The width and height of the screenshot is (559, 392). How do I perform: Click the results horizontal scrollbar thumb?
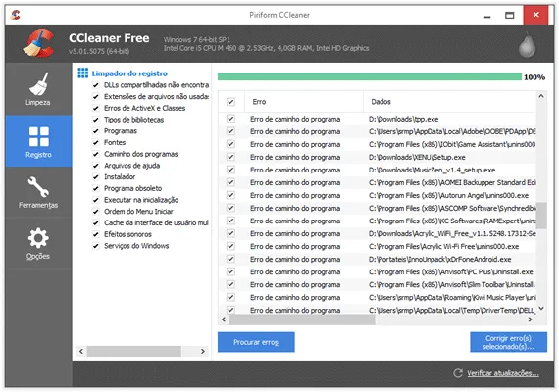click(302, 319)
